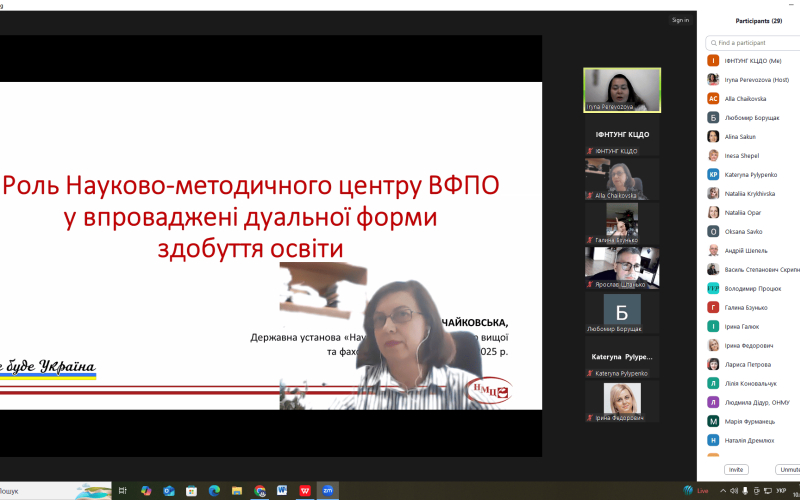The height and width of the screenshot is (500, 800).
Task: Click the microphone icon in system tray
Action: (x=745, y=491)
